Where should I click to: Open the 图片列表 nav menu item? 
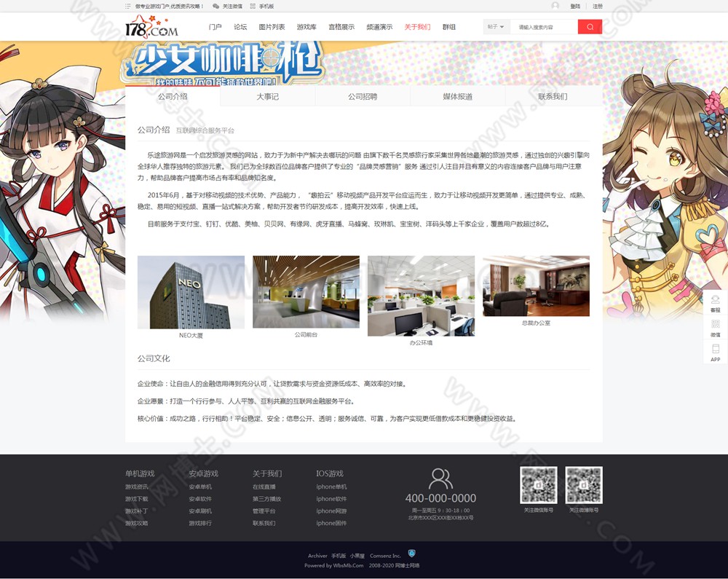click(272, 27)
